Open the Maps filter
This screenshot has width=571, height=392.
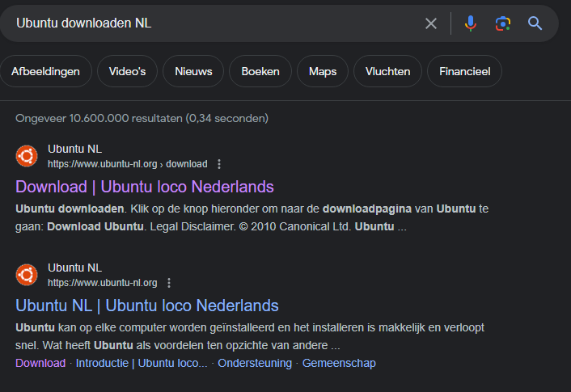323,71
